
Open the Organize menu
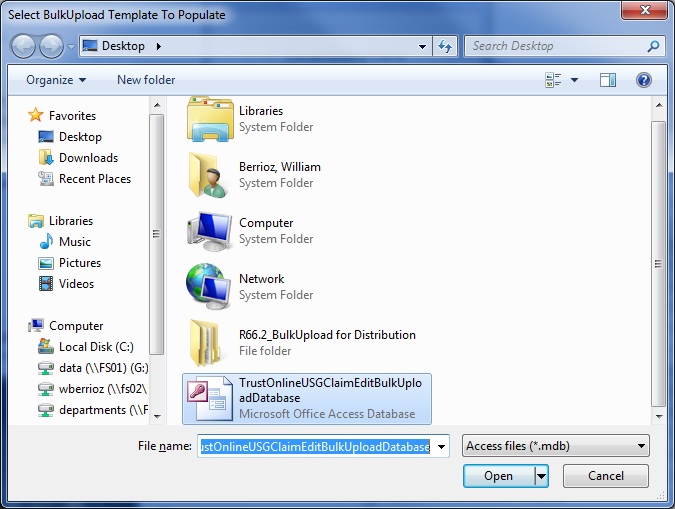(56, 80)
